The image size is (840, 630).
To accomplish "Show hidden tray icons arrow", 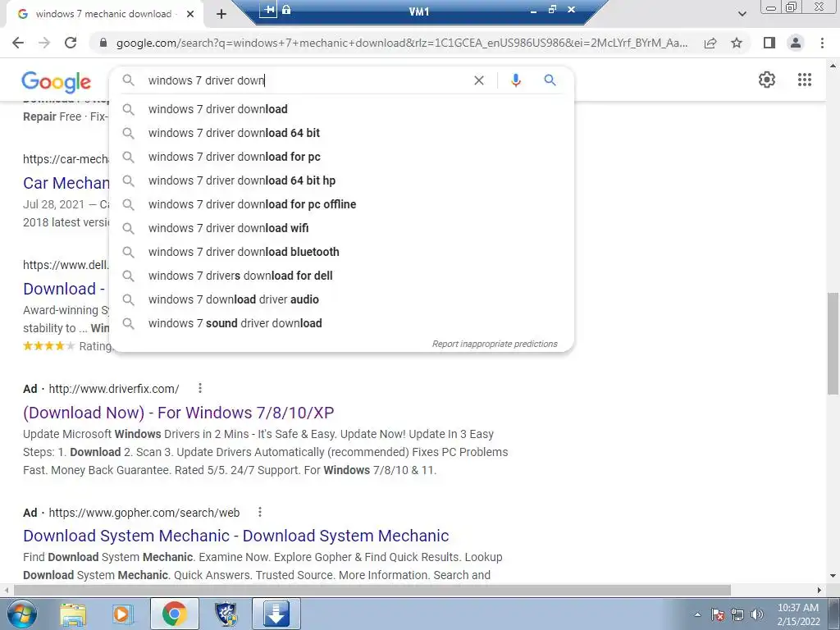I will click(697, 614).
